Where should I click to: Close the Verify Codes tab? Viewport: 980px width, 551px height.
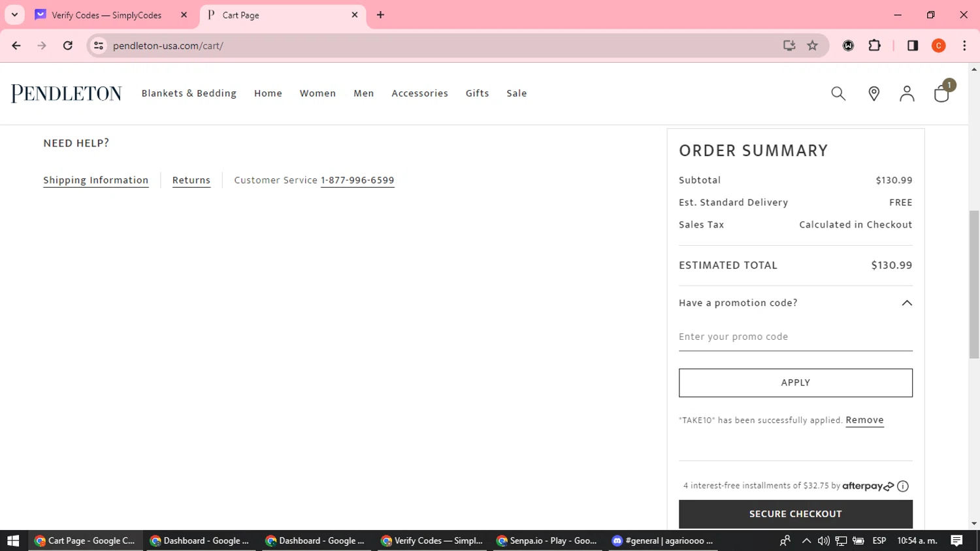tap(184, 15)
